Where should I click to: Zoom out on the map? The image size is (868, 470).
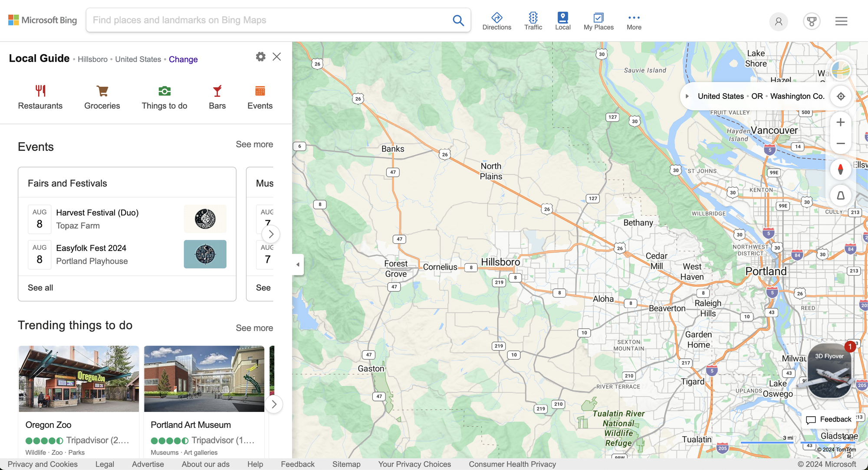841,144
